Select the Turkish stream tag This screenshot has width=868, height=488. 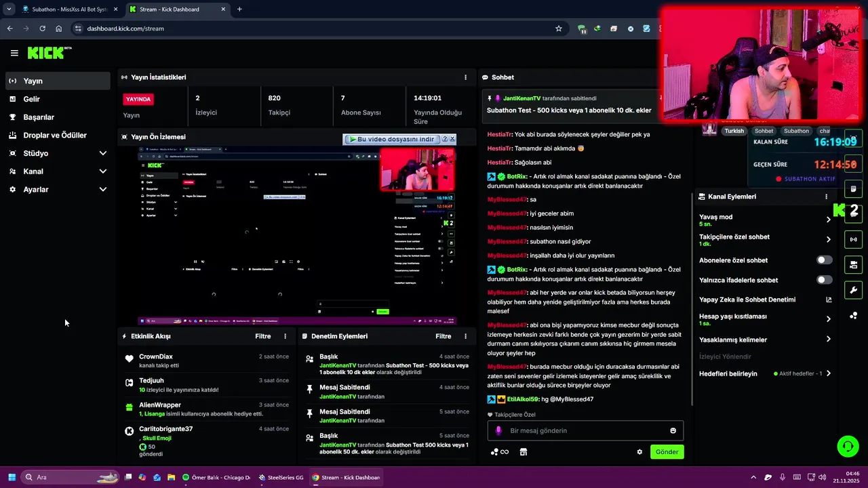point(734,131)
